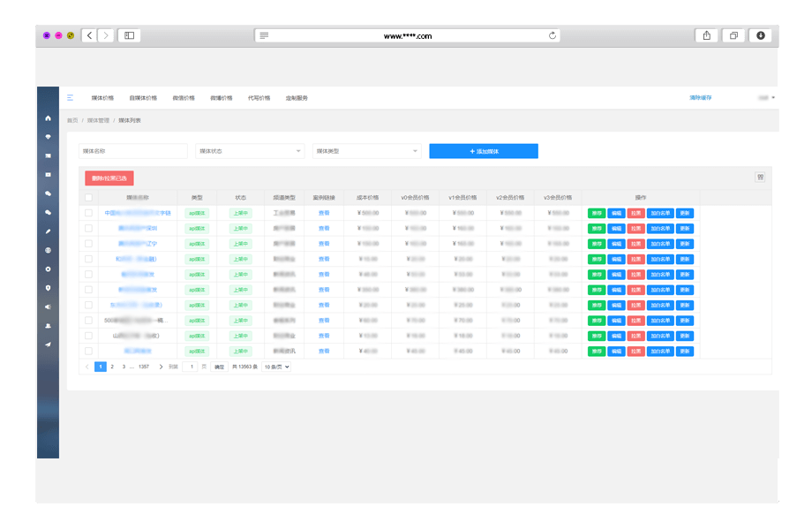Switch to the 自媒体价格 top menu item
Screen dimensions: 812x530
tap(143, 98)
